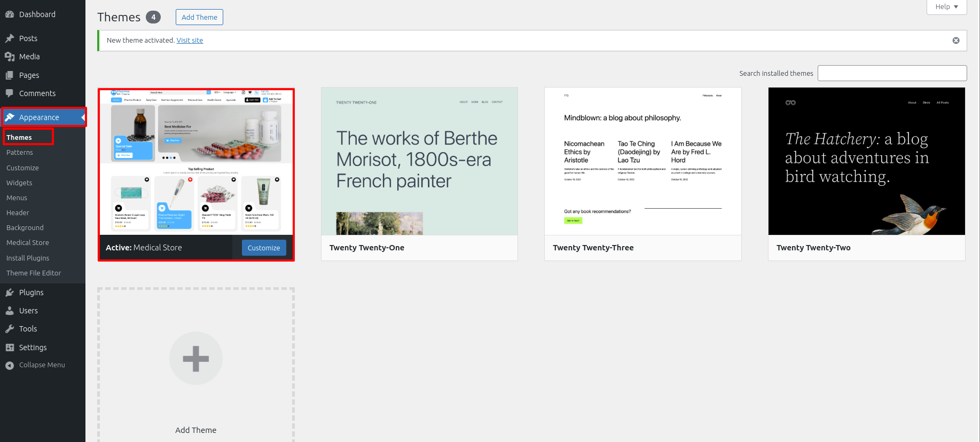
Task: Open the Theme File Editor submenu
Action: tap(34, 273)
